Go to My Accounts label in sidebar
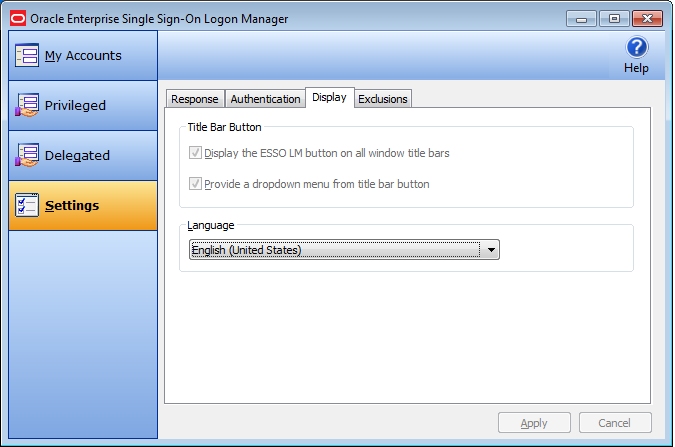The height and width of the screenshot is (447, 675). click(83, 56)
